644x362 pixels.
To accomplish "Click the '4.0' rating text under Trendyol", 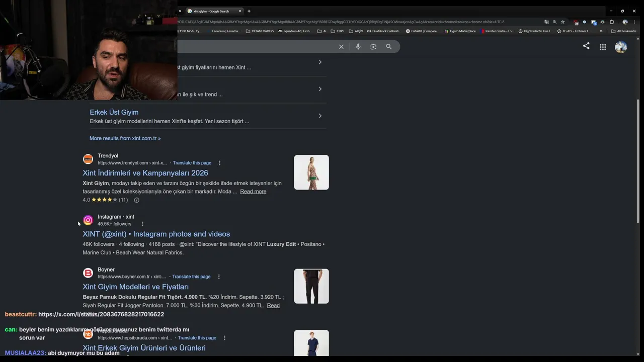I will coord(87,200).
